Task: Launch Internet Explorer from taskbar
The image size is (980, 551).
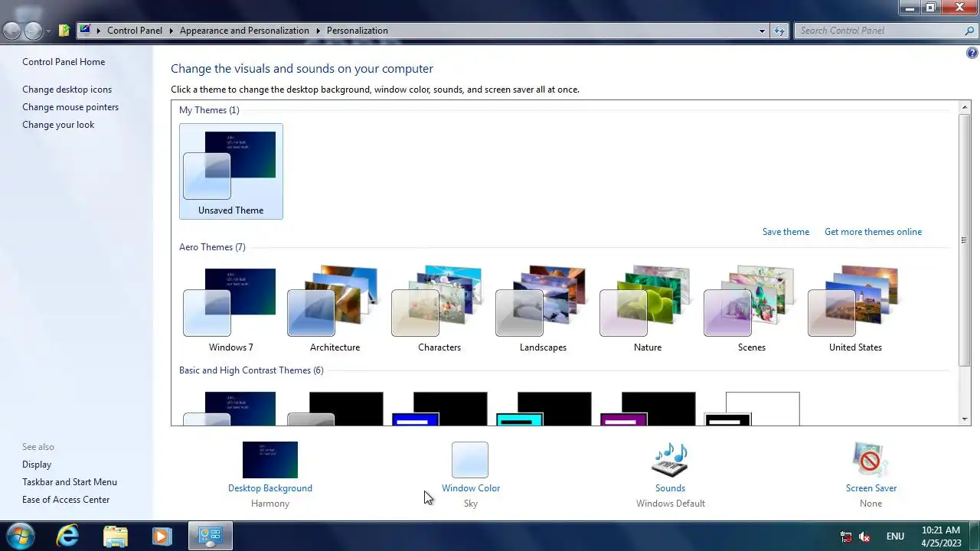Action: click(x=67, y=536)
